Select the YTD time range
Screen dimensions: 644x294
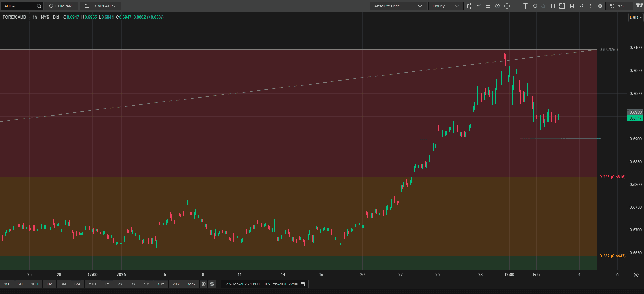click(x=92, y=284)
